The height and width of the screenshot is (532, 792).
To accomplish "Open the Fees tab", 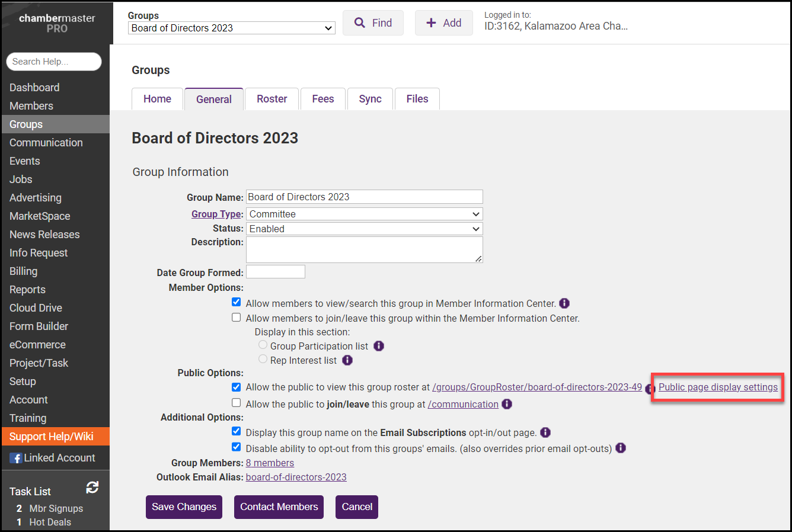I will pos(323,99).
